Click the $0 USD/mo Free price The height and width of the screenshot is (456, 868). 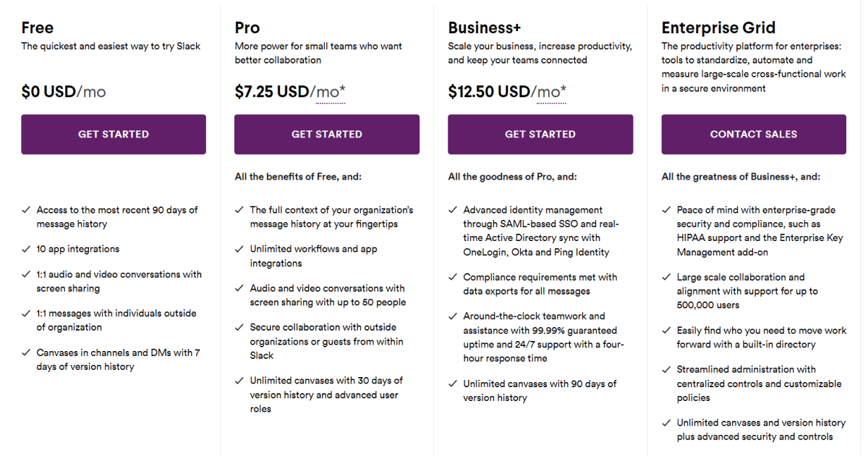[x=64, y=92]
